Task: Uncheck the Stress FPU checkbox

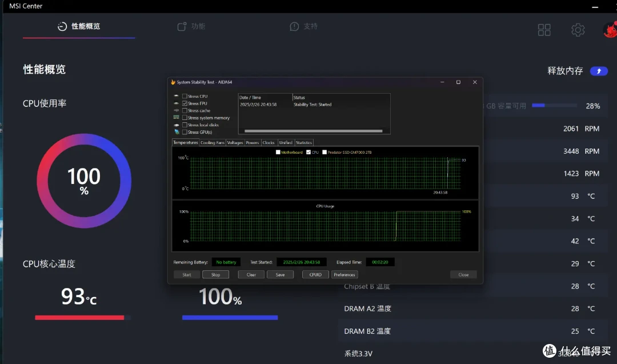Action: (x=185, y=103)
